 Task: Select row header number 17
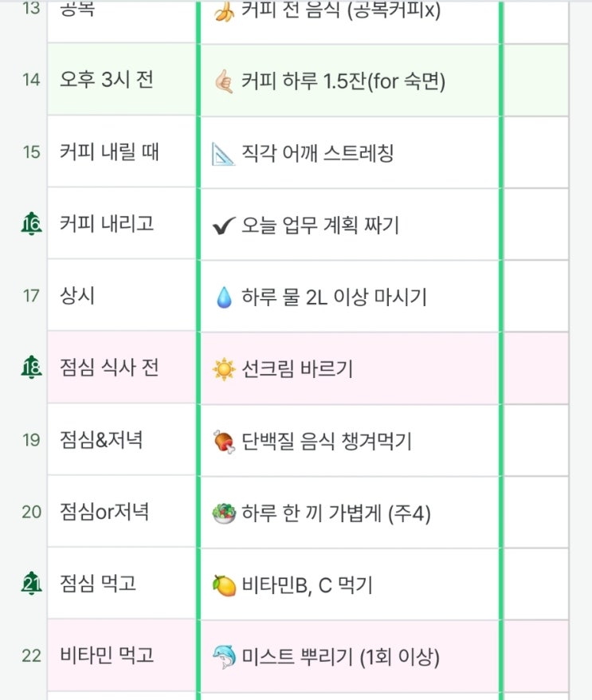[31, 296]
